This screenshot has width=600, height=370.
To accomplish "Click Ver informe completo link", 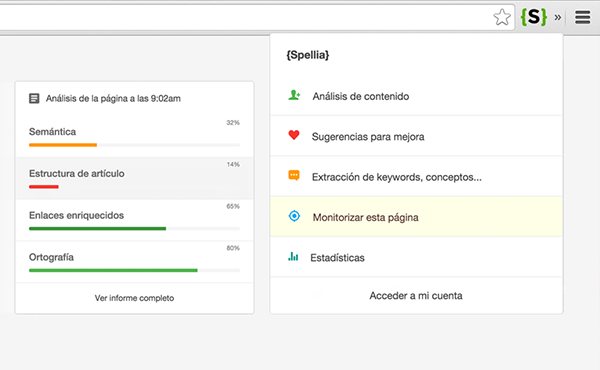I will [134, 298].
